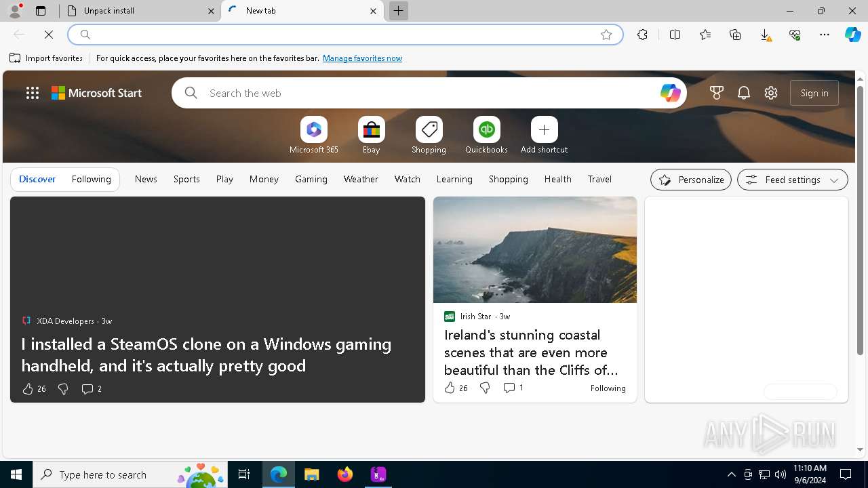Open the Watch category
Screen dimensions: 868x488
tap(408, 179)
